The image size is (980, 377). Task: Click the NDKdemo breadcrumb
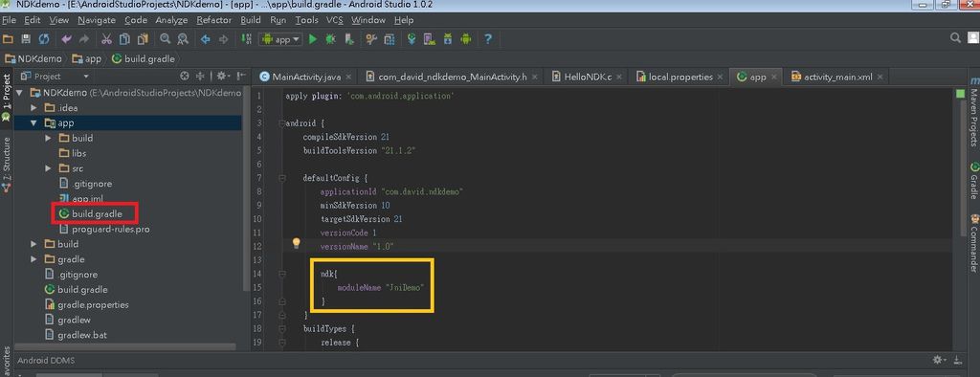click(x=33, y=58)
